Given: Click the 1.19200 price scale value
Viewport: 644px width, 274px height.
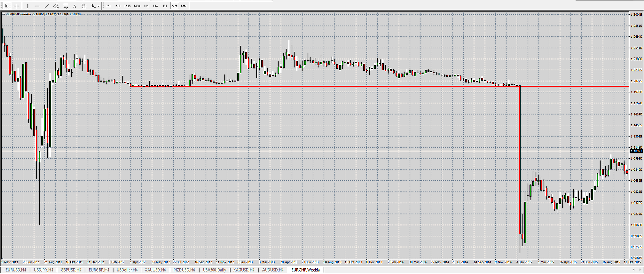Looking at the screenshot, I should [636, 92].
